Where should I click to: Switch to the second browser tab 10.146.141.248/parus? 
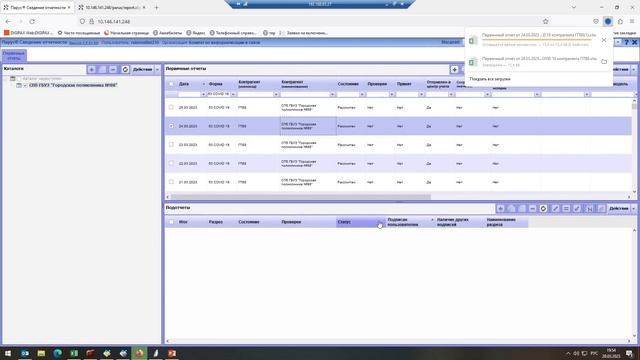coord(112,7)
